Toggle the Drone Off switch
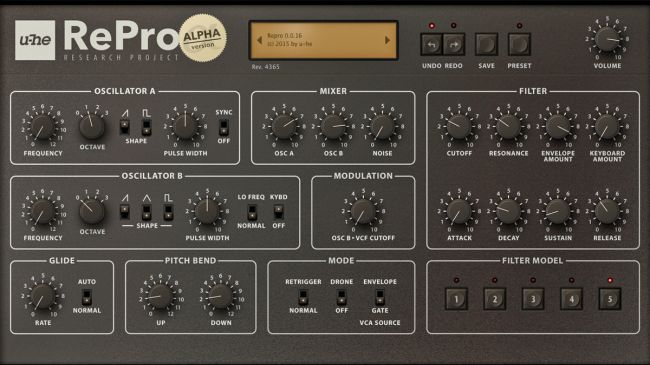Viewport: 650px width, 365px height. pyautogui.click(x=342, y=297)
